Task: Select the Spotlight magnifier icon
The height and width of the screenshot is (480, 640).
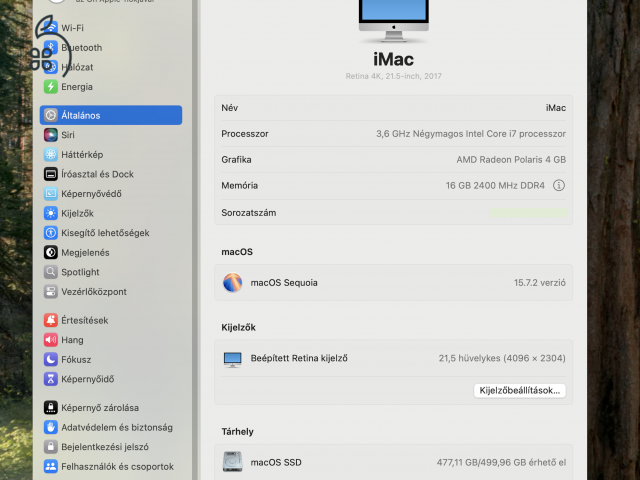Action: [x=51, y=272]
